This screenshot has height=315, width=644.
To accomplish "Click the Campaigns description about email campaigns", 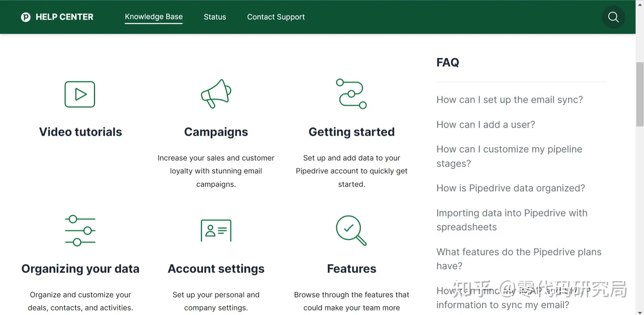I will [x=216, y=171].
